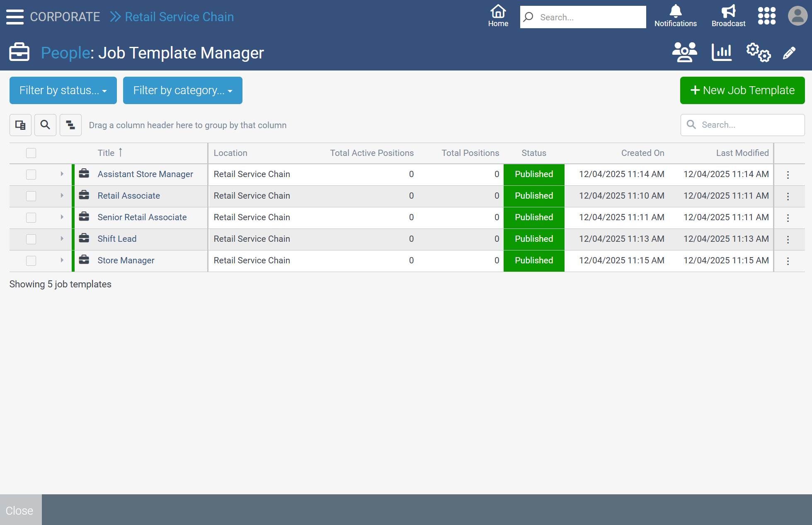Check the Assistant Store Manager row checkbox
Viewport: 812px width, 525px height.
coord(31,175)
